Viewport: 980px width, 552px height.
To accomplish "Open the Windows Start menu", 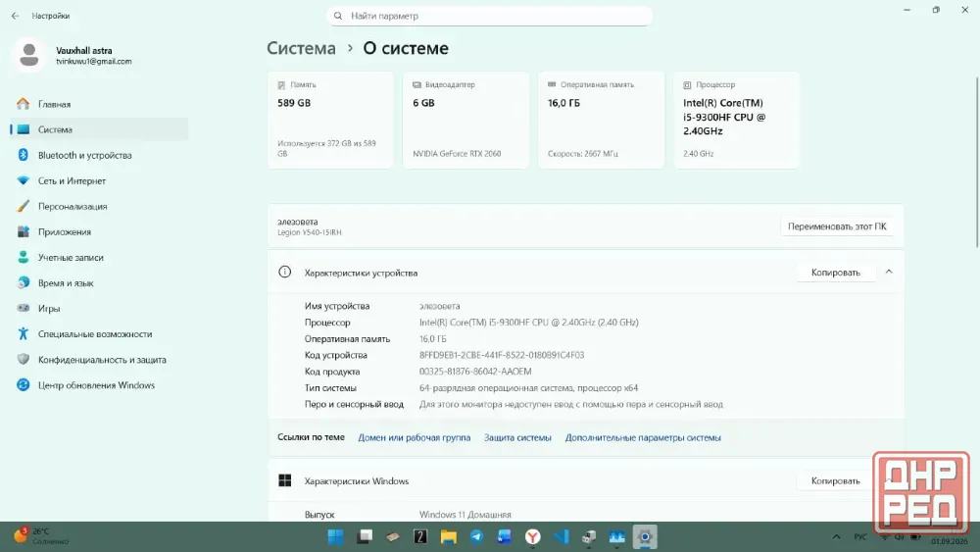I will tap(335, 537).
